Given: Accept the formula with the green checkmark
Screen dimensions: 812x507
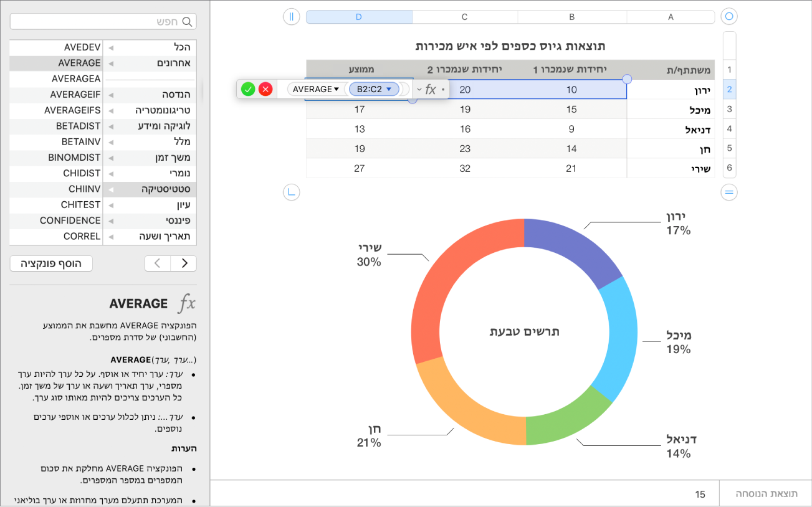Looking at the screenshot, I should pos(248,89).
